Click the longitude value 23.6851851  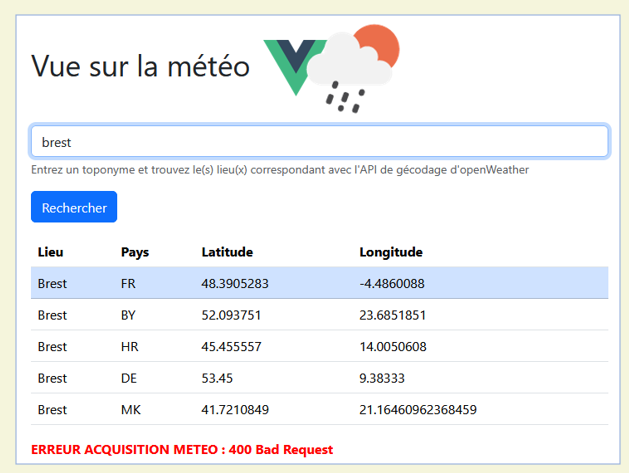pyautogui.click(x=393, y=315)
